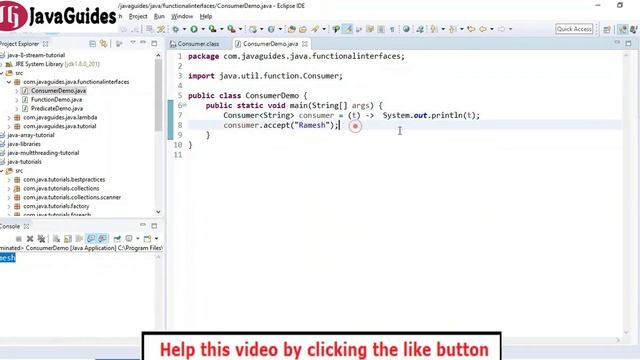Expand com.javaguides.java.lambda package

pyautogui.click(x=9, y=118)
